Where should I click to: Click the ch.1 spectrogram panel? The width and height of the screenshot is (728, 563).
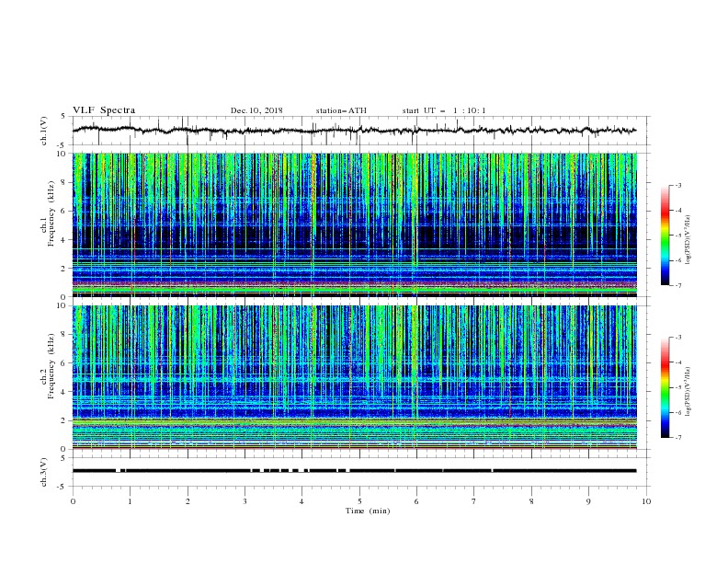pos(355,224)
